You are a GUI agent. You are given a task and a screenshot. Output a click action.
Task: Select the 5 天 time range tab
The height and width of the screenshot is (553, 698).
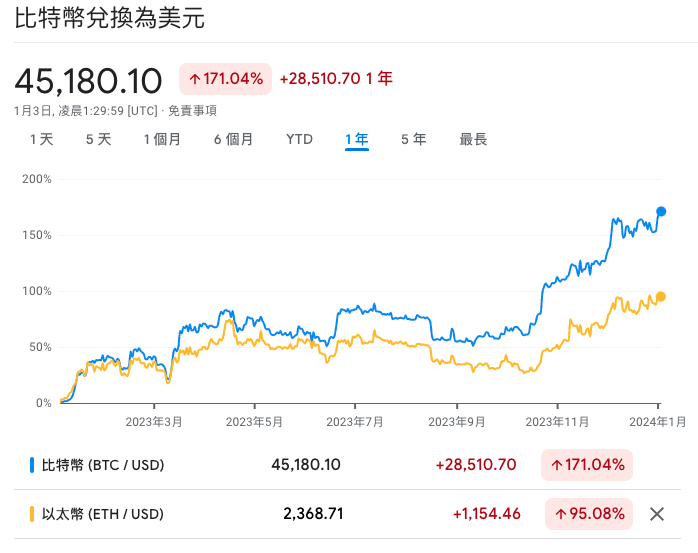pyautogui.click(x=98, y=139)
